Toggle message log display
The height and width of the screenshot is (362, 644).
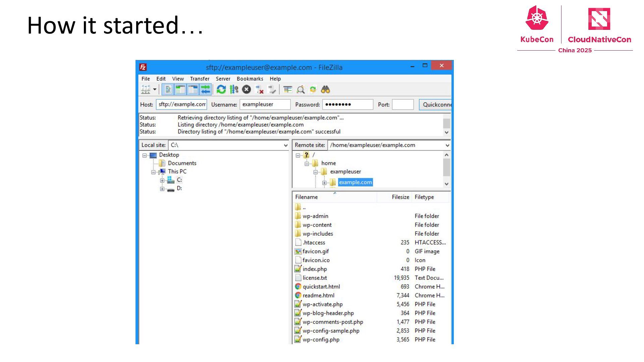coord(168,89)
